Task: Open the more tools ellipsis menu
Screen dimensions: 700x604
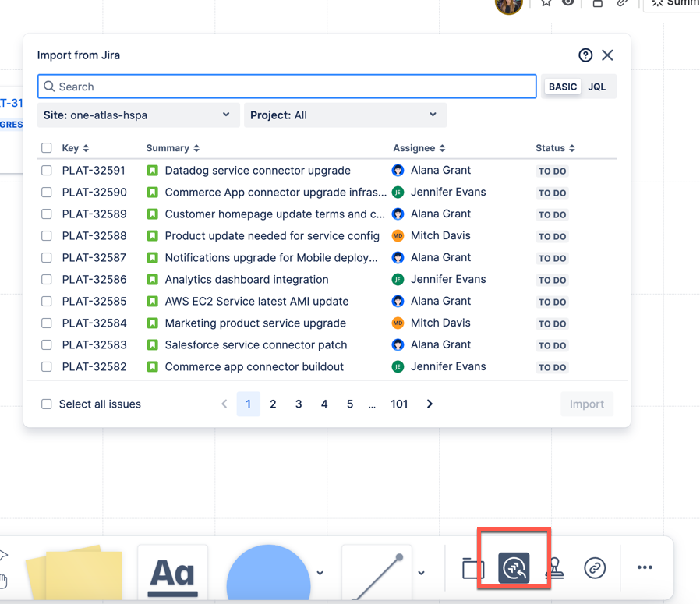Action: [645, 567]
